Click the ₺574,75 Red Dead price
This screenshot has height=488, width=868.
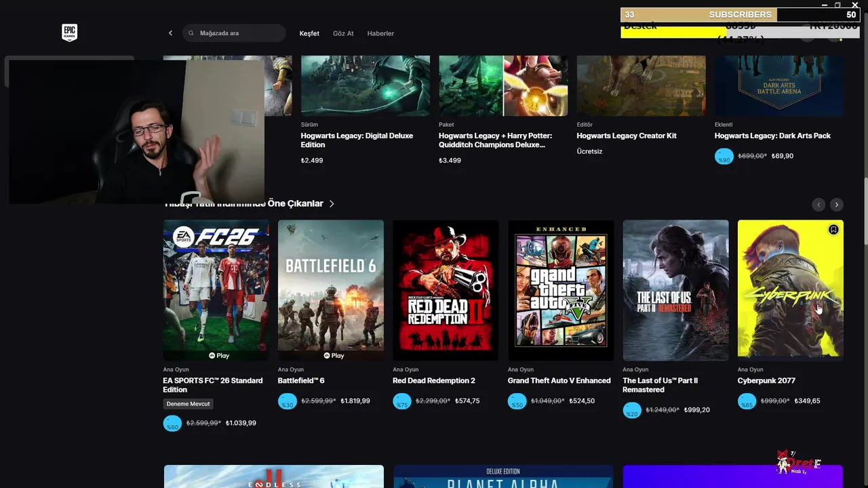(x=467, y=401)
